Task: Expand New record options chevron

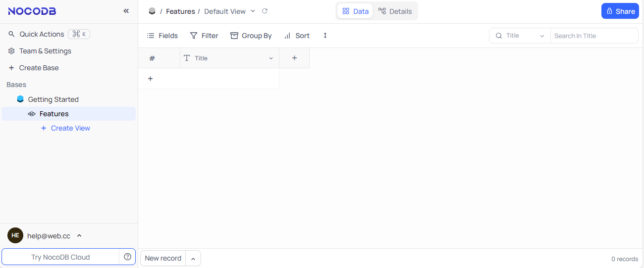Action: pyautogui.click(x=193, y=258)
